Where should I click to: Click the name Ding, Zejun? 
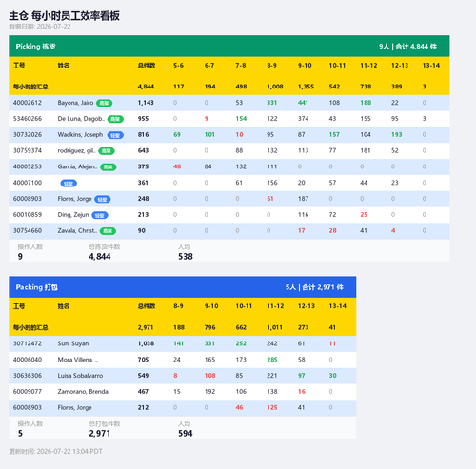click(x=73, y=215)
